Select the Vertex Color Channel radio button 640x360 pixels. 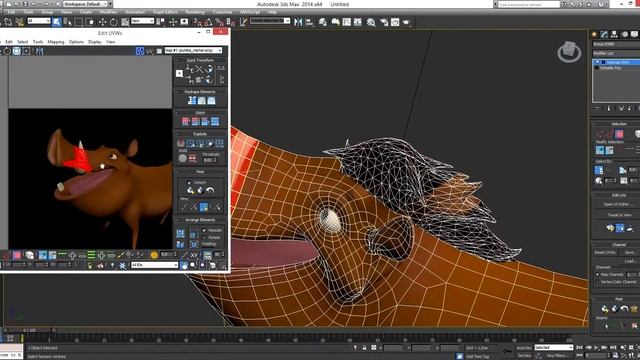coord(598,282)
